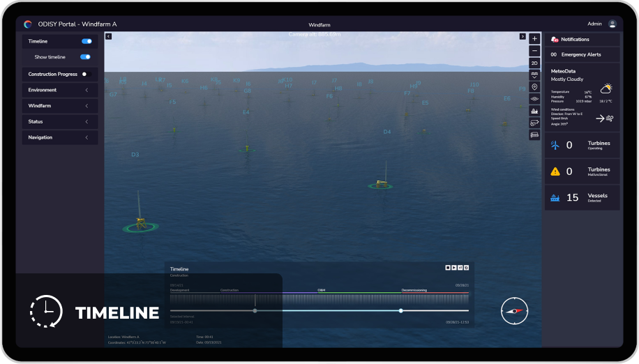
Task: Open the Vessels Detected card
Action: 582,197
